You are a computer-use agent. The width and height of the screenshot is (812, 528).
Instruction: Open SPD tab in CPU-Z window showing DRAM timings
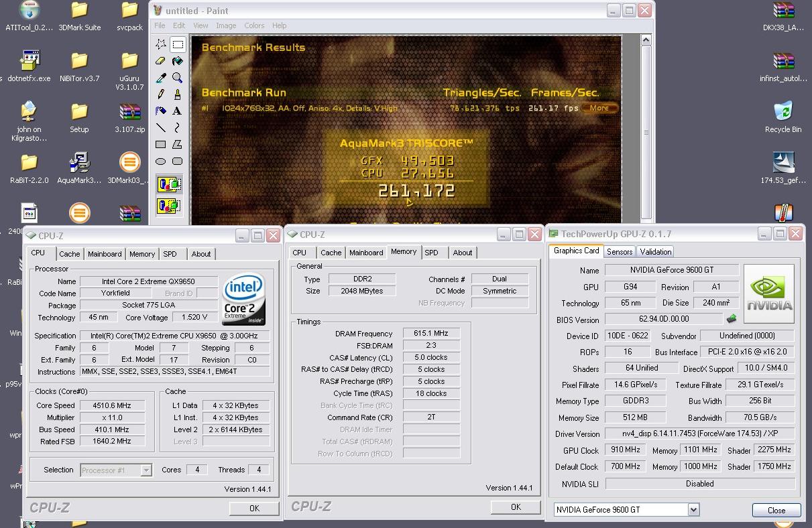pyautogui.click(x=431, y=253)
